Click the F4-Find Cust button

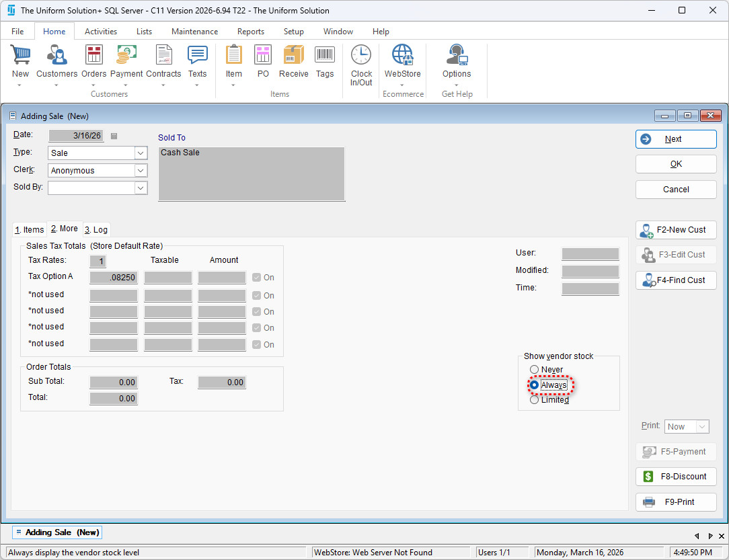[x=676, y=280]
